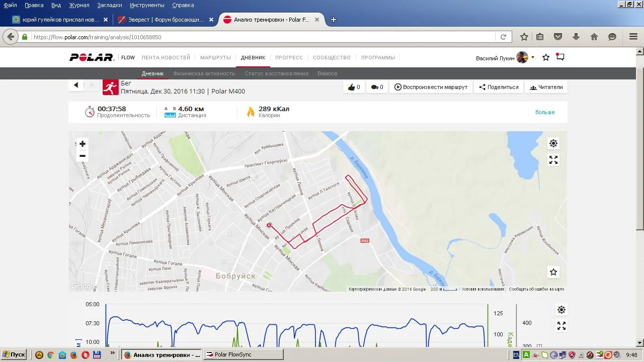644x362 pixels.
Task: Launch Opera from the quick launch bar
Action: click(x=86, y=355)
